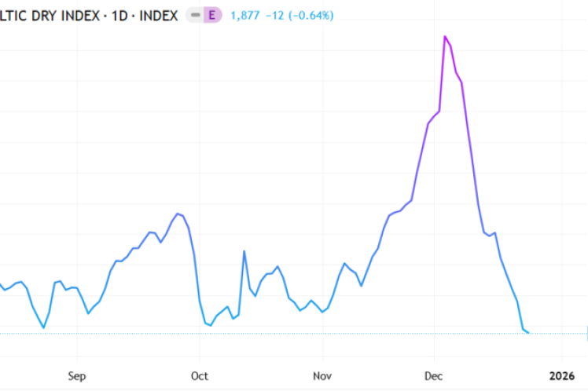This screenshot has height=391, width=588.
Task: Click the purple peak of the December spike
Action: [x=445, y=36]
